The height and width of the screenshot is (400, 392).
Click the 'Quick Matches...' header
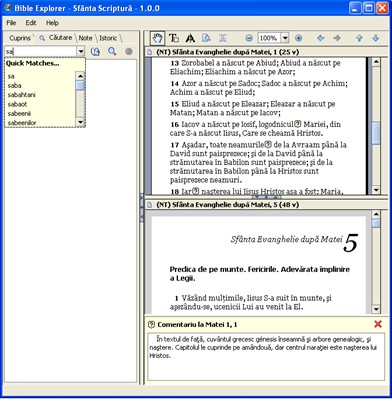[x=32, y=63]
